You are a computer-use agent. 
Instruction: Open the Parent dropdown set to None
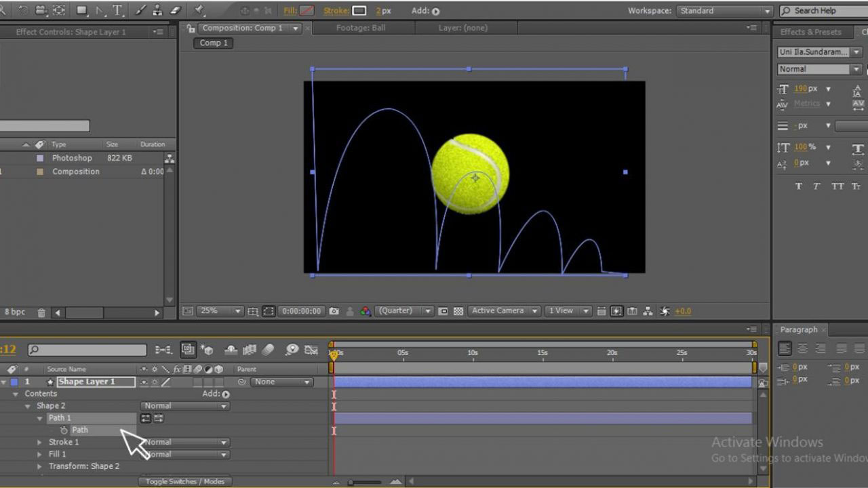coord(281,382)
